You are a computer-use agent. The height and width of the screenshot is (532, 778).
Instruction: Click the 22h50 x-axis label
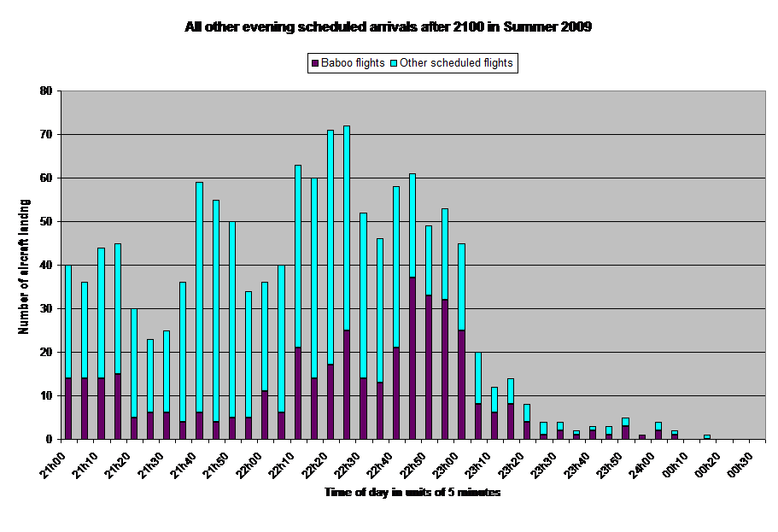[413, 465]
